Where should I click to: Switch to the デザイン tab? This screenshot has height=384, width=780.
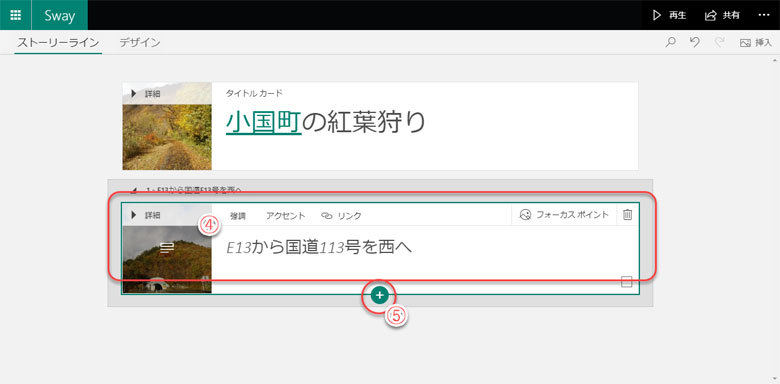140,43
